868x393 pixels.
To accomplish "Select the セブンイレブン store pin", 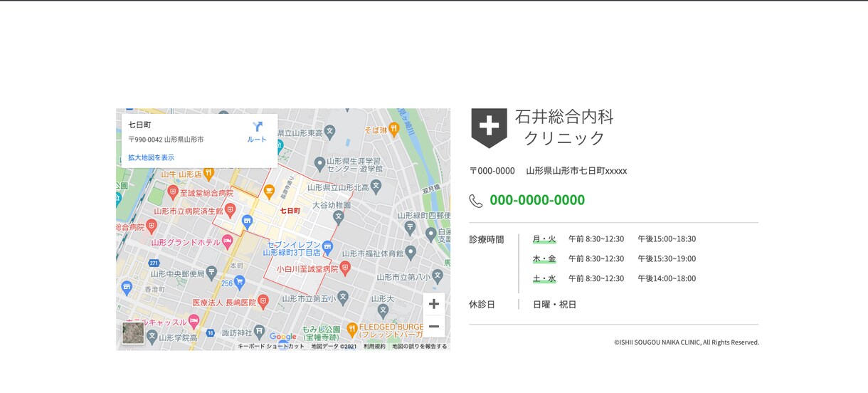I will (x=327, y=247).
